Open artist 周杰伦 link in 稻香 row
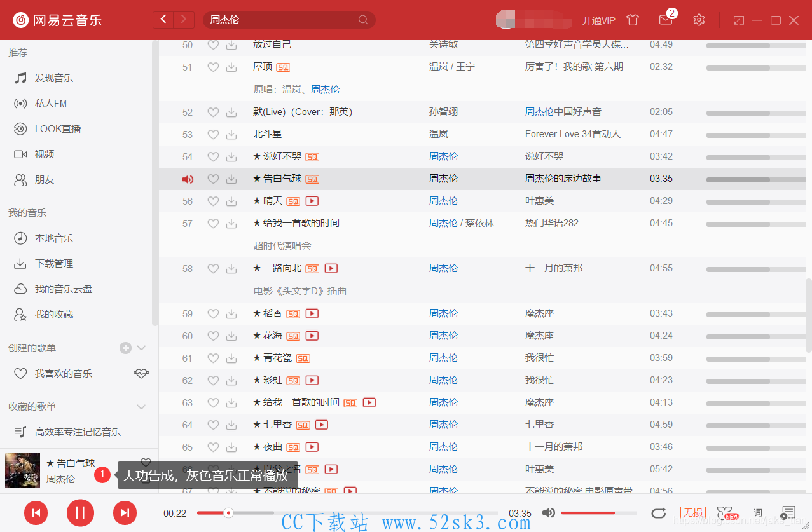 pos(443,313)
